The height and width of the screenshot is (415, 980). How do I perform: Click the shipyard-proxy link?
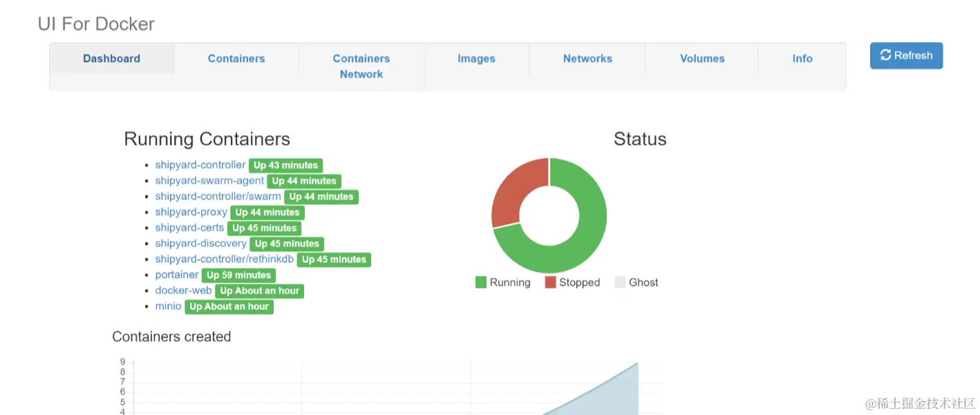click(191, 212)
